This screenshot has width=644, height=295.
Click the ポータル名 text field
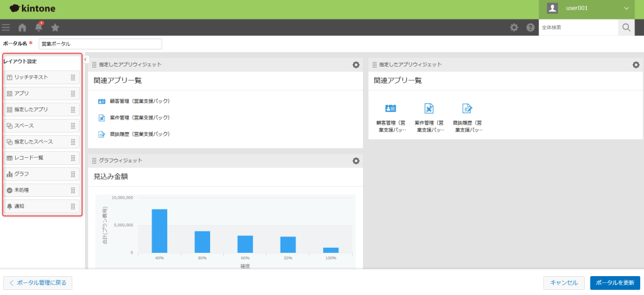tap(100, 44)
